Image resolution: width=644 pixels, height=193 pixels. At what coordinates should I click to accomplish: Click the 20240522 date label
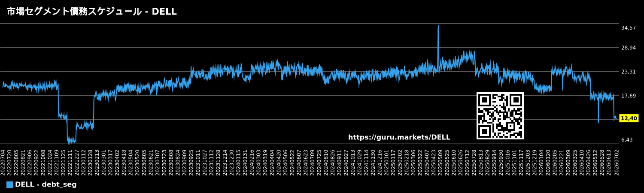coord(292,162)
